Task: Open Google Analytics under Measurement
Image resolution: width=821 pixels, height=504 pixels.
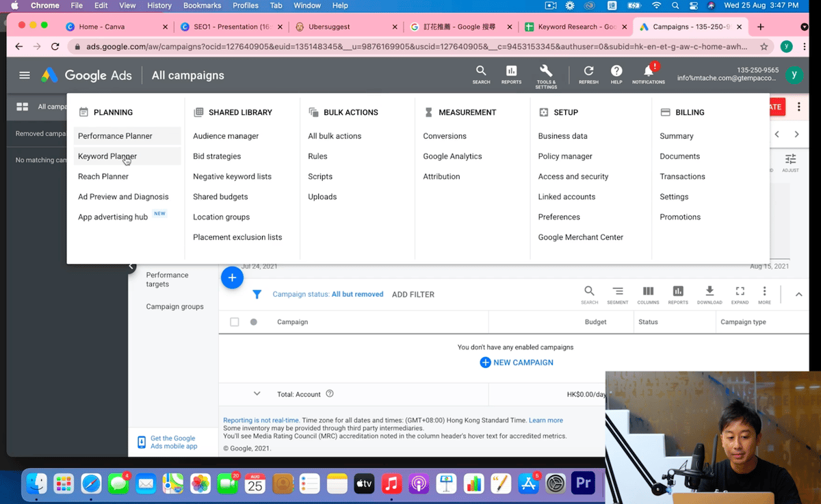Action: point(452,157)
